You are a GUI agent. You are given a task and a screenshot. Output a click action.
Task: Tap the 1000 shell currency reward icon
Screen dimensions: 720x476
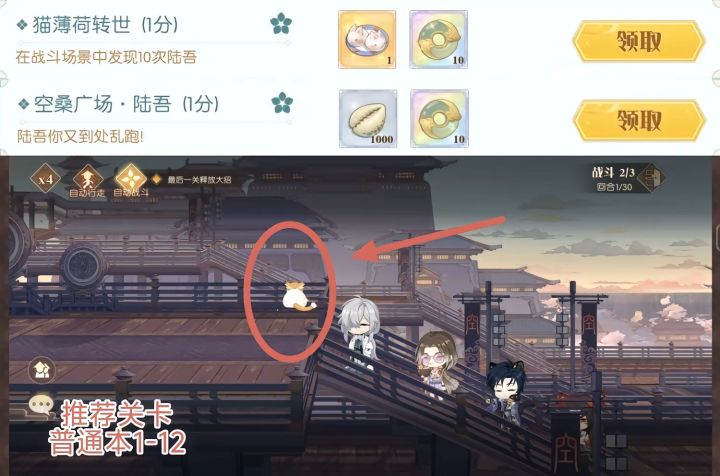[x=368, y=118]
